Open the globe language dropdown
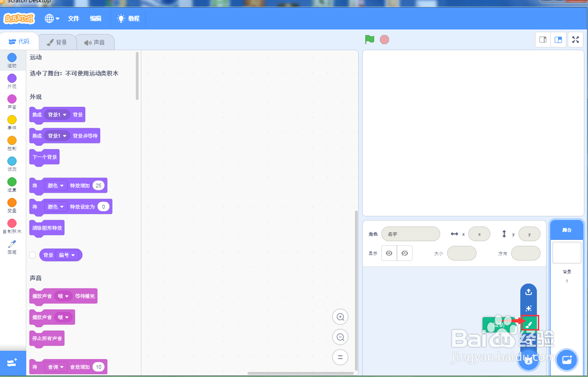Screen dimensions: 588x377 51,18
